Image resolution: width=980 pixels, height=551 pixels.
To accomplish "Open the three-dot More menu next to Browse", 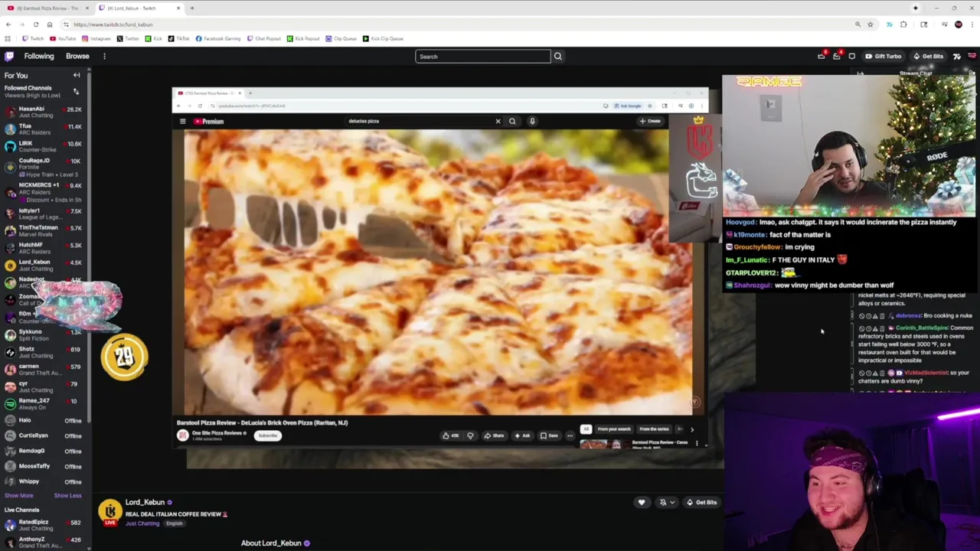I will tap(104, 56).
